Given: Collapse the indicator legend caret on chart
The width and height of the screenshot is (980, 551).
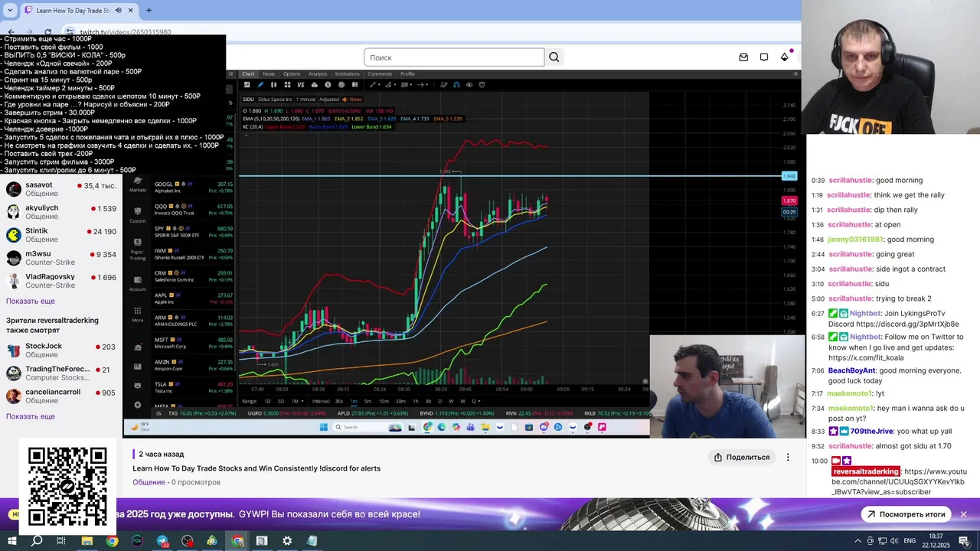Looking at the screenshot, I should tap(246, 135).
